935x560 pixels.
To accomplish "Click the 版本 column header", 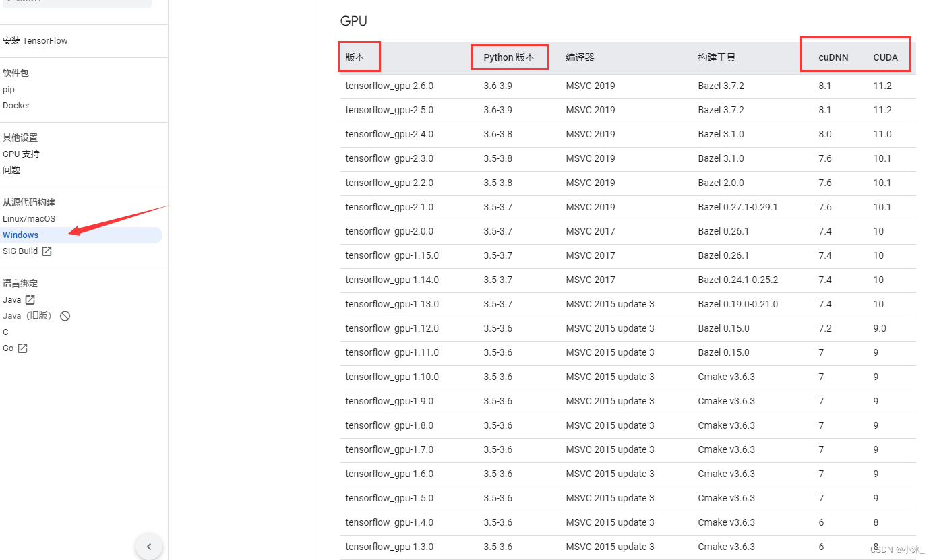I will [x=355, y=57].
